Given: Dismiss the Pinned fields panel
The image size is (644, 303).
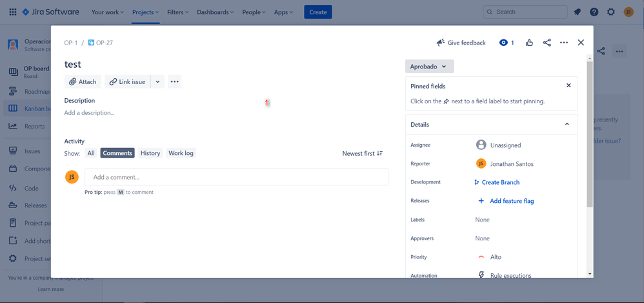Looking at the screenshot, I should pos(569,85).
